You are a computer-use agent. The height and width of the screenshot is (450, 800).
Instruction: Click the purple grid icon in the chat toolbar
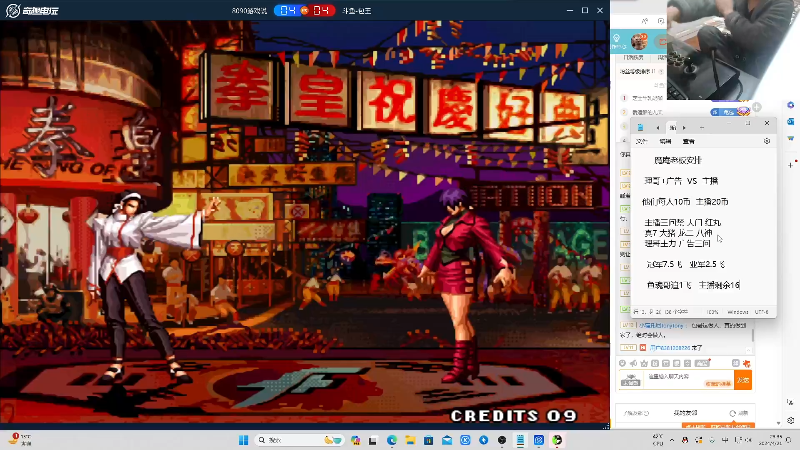(735, 363)
